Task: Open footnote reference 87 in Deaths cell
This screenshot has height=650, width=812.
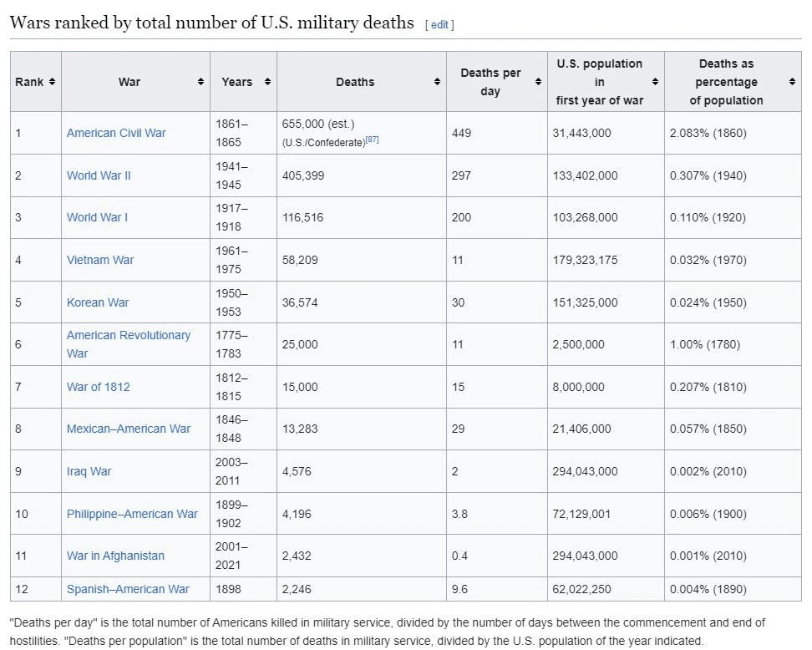Action: click(372, 140)
